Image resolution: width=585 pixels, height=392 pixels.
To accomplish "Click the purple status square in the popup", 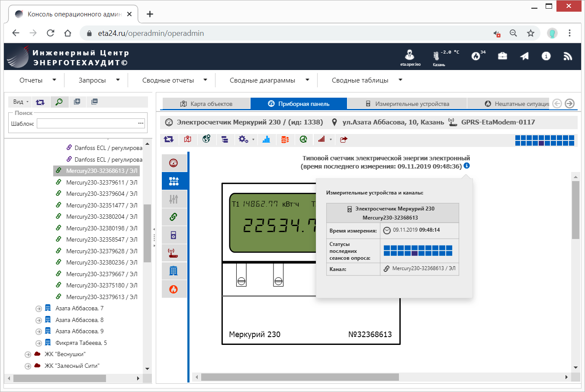I will pos(415,253).
